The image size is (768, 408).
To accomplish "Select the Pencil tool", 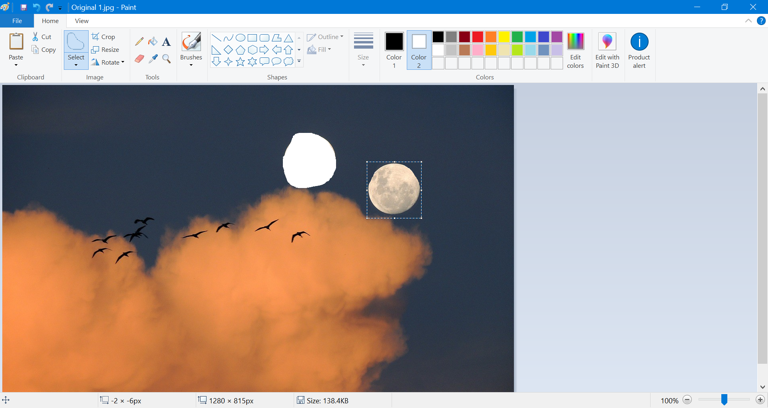I will click(x=139, y=42).
